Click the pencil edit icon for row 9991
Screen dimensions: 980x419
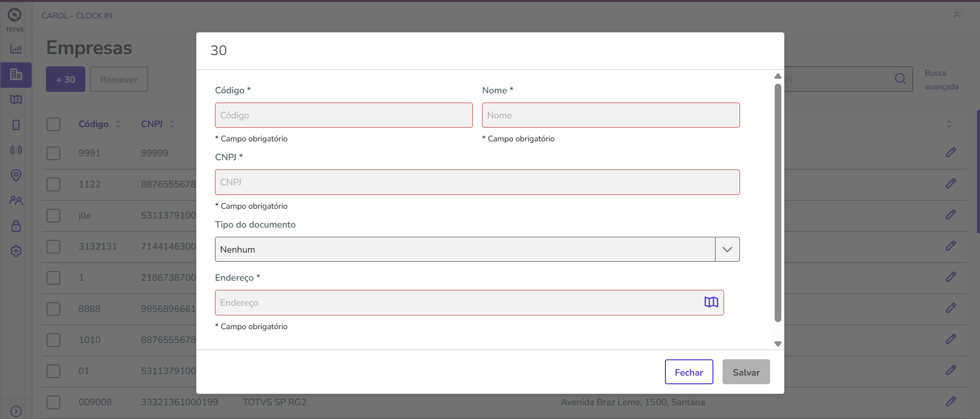(950, 152)
